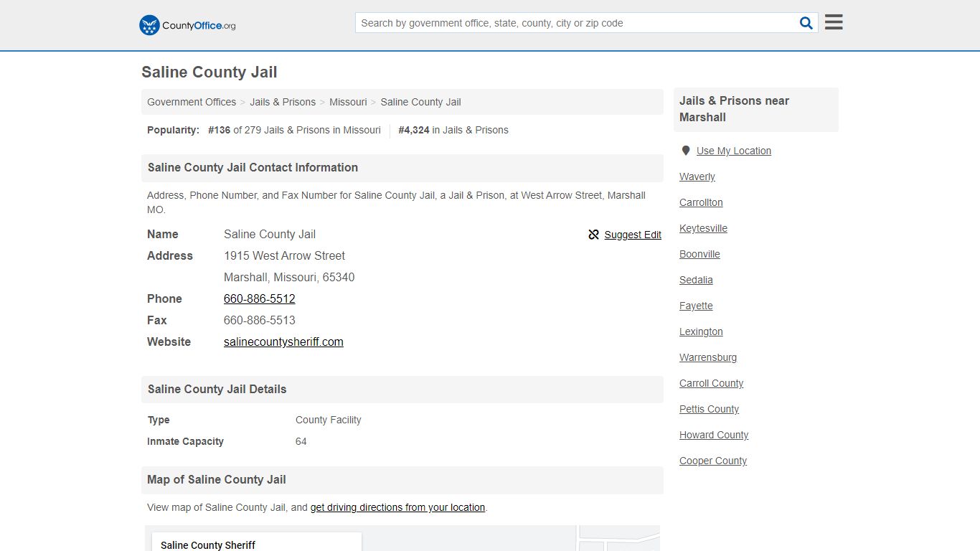
Task: Click the Suggest Edit pencil icon
Action: click(593, 235)
